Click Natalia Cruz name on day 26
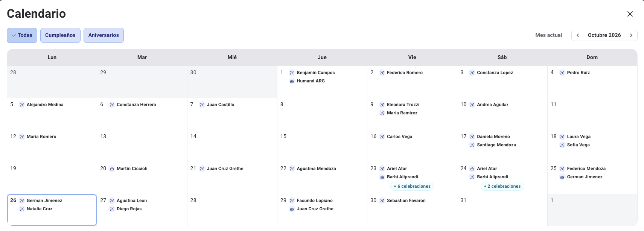Viewport: 644px width, 231px height. coord(40,209)
